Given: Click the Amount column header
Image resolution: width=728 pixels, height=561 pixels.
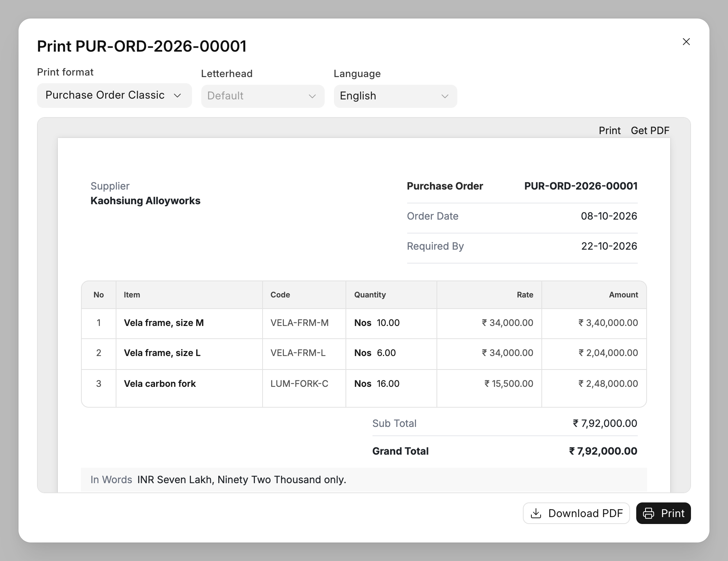Looking at the screenshot, I should click(x=624, y=295).
